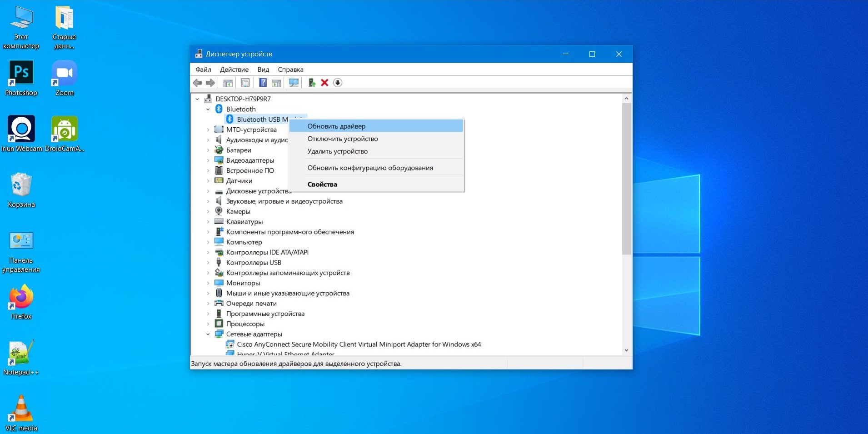Image resolution: width=868 pixels, height=434 pixels.
Task: Click the scrollbar up arrow in device tree
Action: point(626,99)
